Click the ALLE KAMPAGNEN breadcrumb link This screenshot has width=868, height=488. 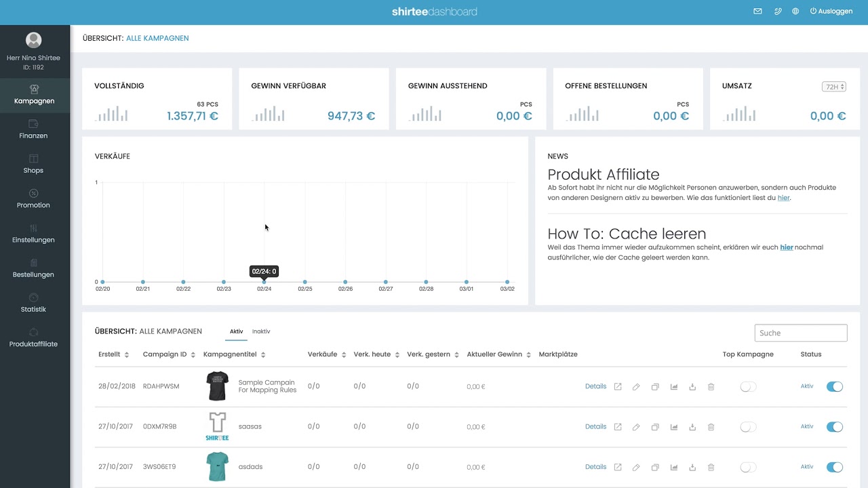click(157, 39)
